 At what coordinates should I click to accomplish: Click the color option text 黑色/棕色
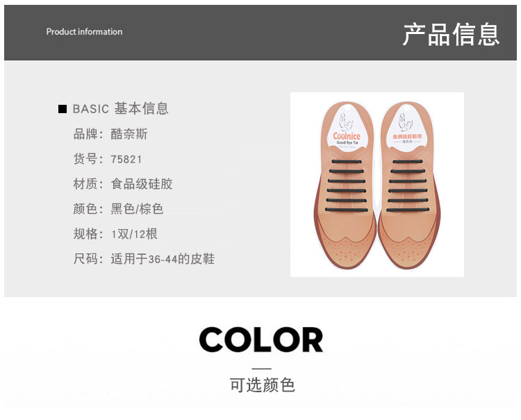click(137, 209)
